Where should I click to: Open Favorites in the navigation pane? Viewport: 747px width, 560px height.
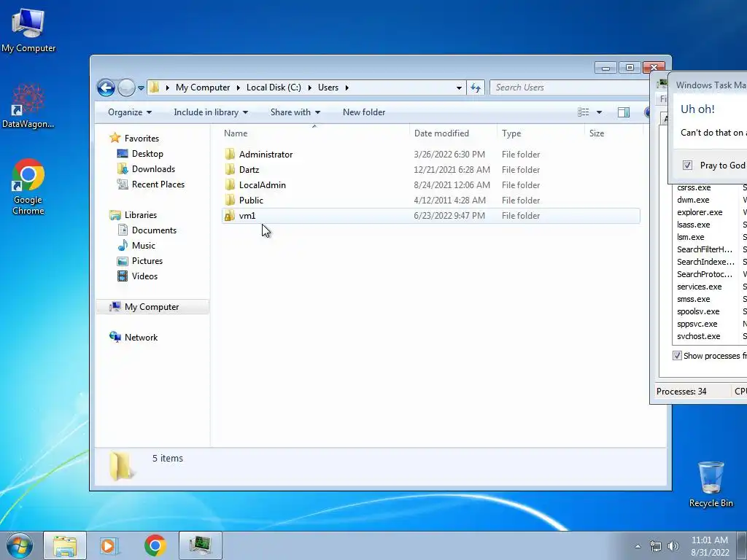[x=142, y=138]
